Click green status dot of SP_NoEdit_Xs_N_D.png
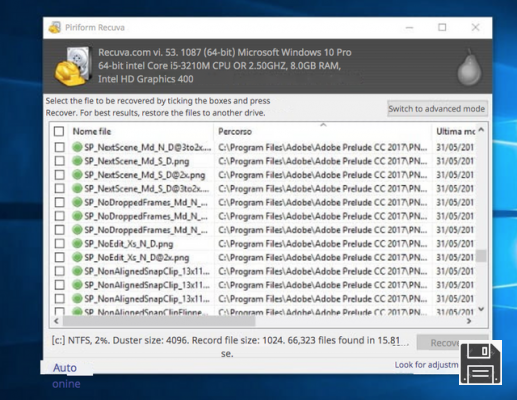The image size is (517, 400). click(x=77, y=244)
